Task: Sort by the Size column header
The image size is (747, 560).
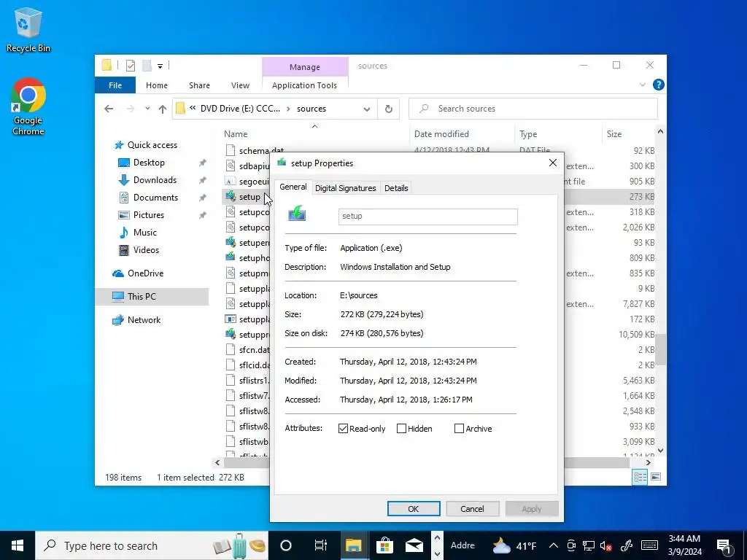Action: (x=629, y=134)
